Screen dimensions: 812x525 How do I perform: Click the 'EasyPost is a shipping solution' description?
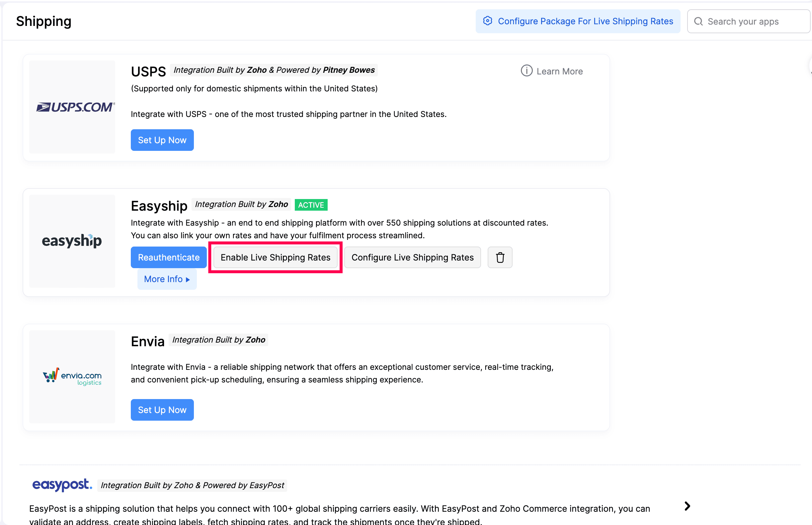click(340, 514)
